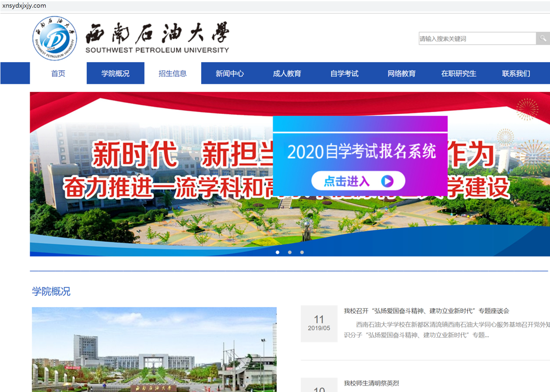The height and width of the screenshot is (392, 550).
Task: Go to 新闻中心 in the navigation bar
Action: tap(230, 73)
